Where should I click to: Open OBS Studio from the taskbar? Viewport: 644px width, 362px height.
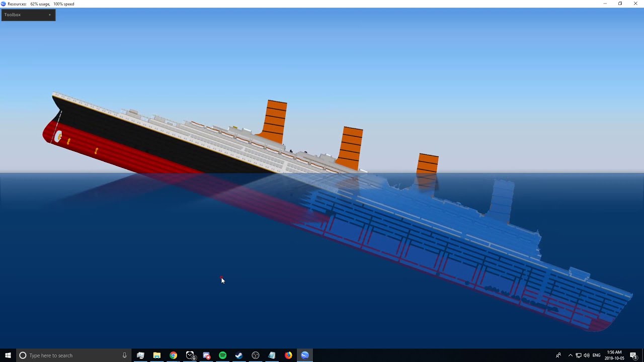[256, 355]
